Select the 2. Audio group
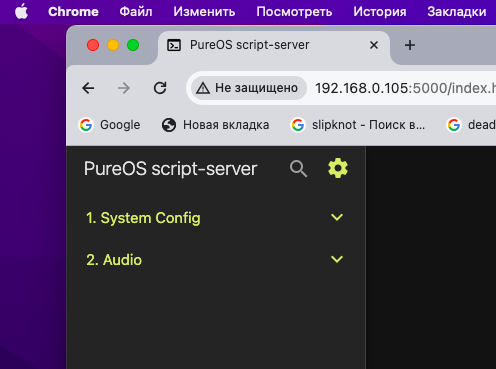496x369 pixels. [216, 260]
